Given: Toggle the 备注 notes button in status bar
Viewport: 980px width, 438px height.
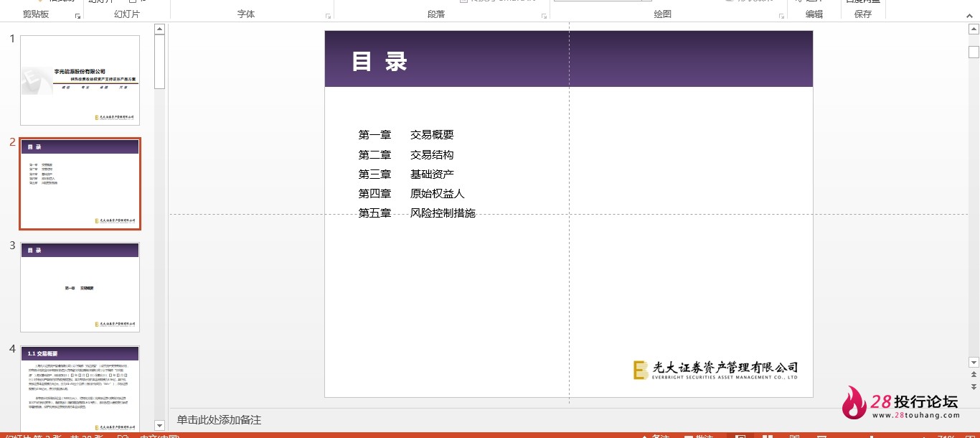Looking at the screenshot, I should click(654, 435).
